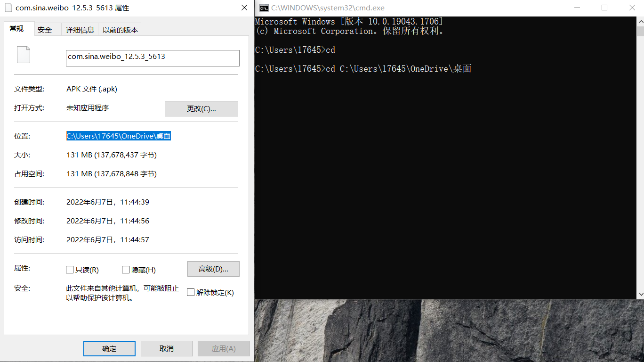Click the cmd scrollbar down arrow
Screen dimensions: 644x362
pyautogui.click(x=640, y=294)
